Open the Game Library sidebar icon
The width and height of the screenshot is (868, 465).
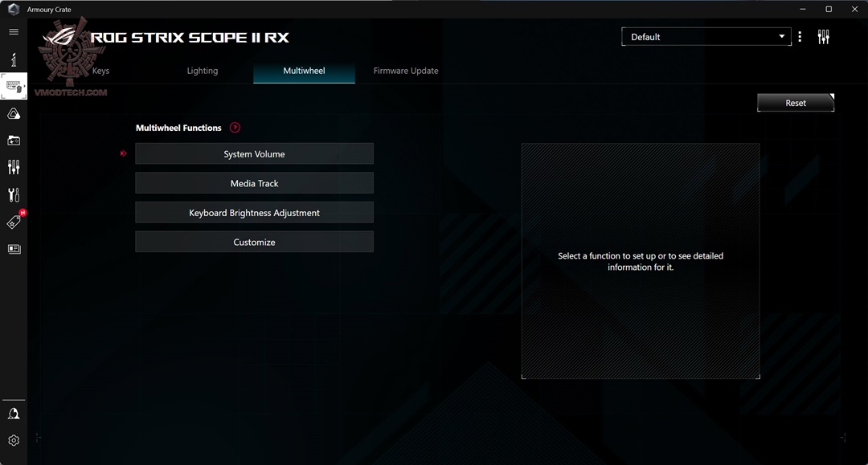tap(14, 141)
